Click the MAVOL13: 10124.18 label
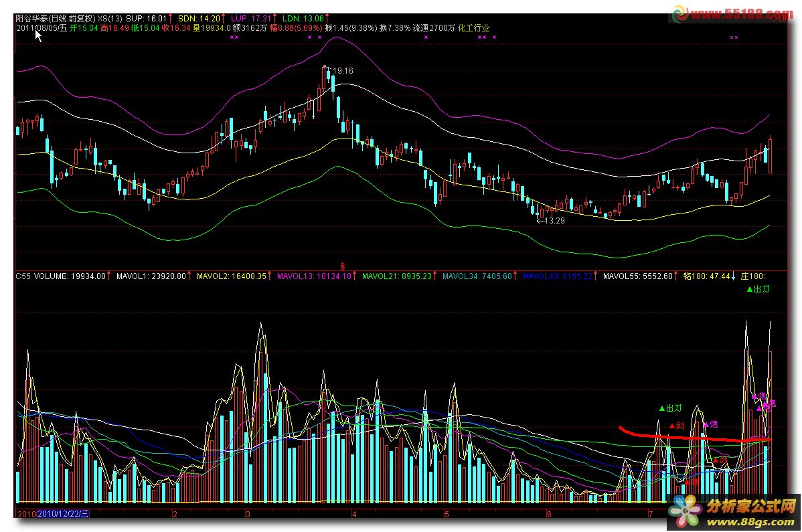Viewport: 802px width, 532px height. (x=314, y=276)
